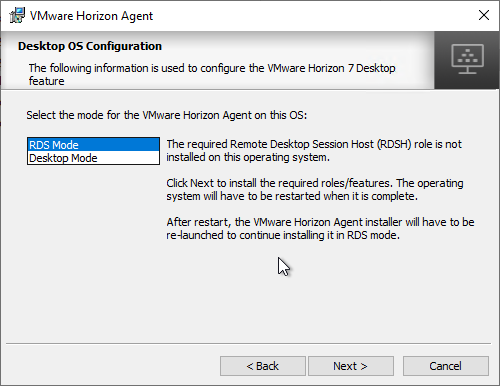This screenshot has height=386, width=500.
Task: Select RDS Mode in the mode list
Action: click(93, 145)
